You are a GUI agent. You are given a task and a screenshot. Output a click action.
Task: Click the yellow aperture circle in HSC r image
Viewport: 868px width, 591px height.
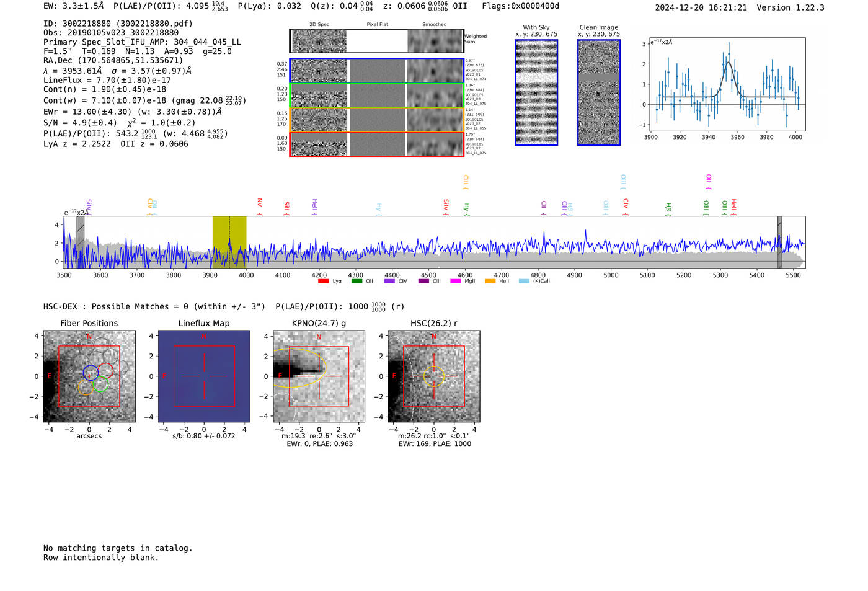click(x=433, y=376)
